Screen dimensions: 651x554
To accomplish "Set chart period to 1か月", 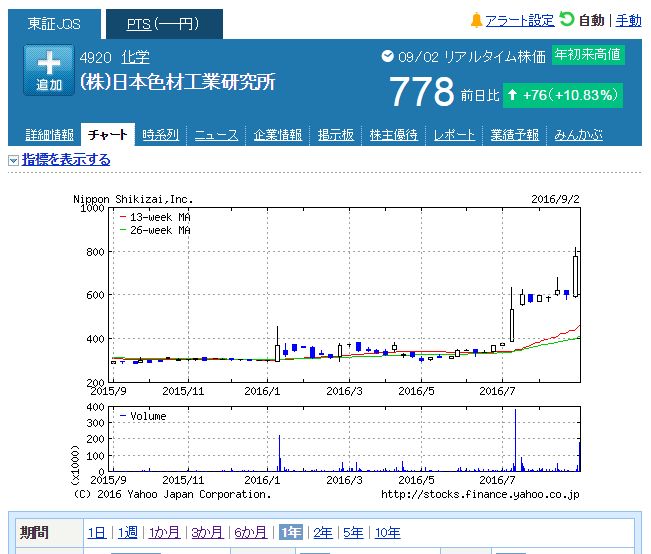I will pyautogui.click(x=164, y=532).
